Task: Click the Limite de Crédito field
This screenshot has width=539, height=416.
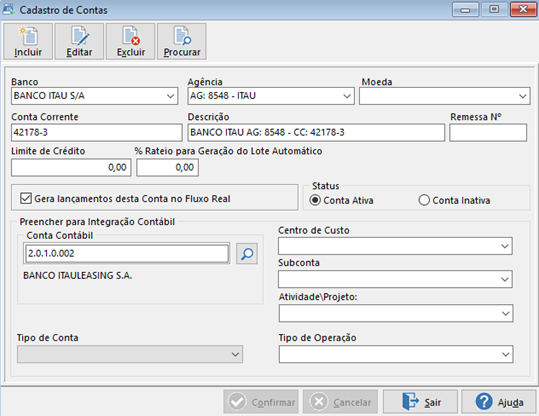Action: pos(71,167)
